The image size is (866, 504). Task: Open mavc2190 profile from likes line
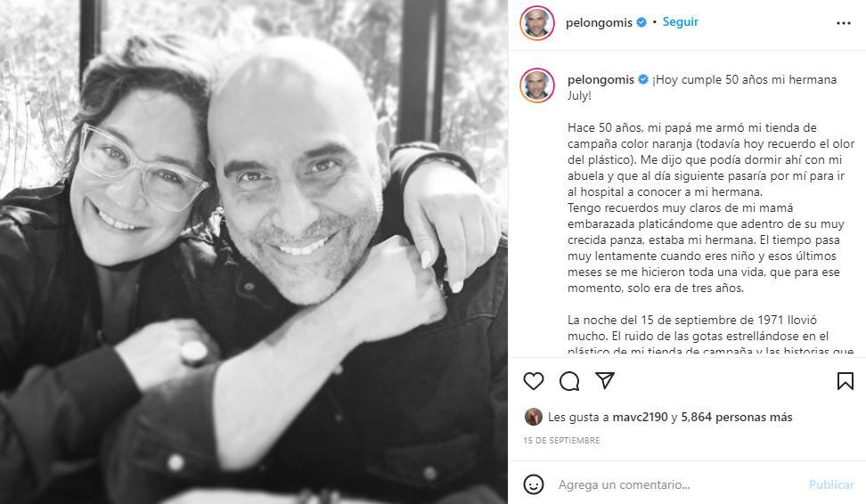[x=640, y=418]
